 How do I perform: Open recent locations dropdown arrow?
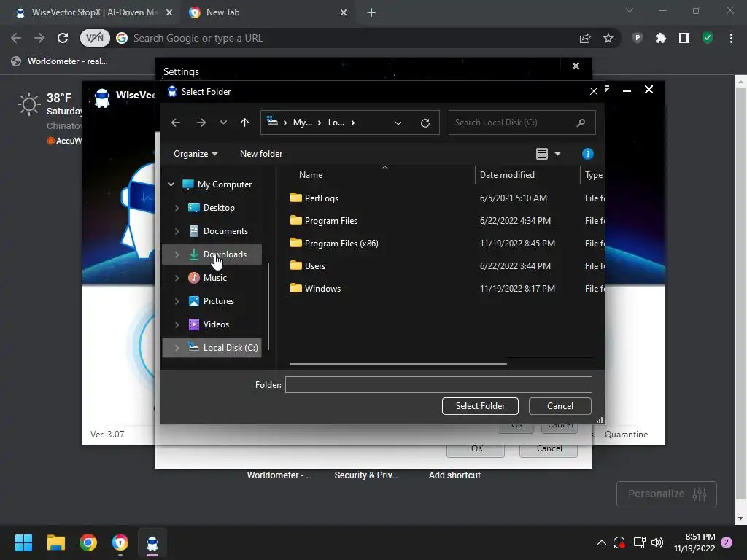click(223, 122)
